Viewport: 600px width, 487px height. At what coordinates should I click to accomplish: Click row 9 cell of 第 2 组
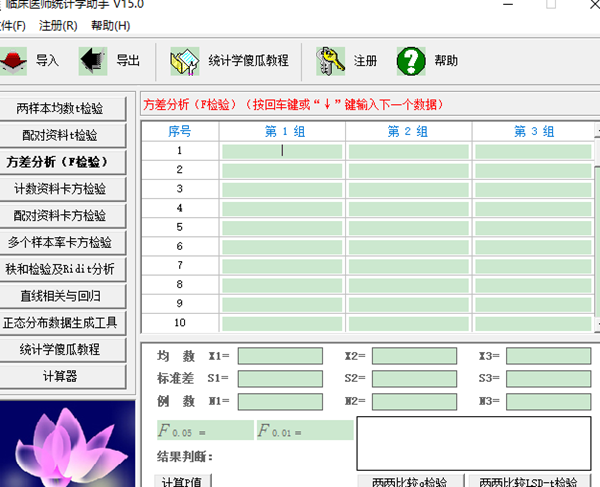[x=409, y=305]
